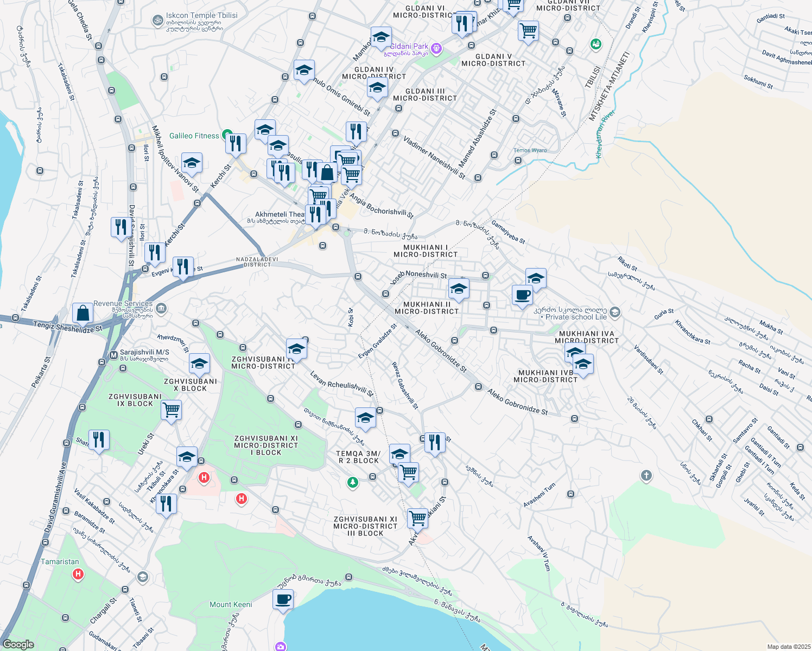Click the shopping cart marker by Zghvisubani XI III Block
812x651 pixels.
click(417, 518)
